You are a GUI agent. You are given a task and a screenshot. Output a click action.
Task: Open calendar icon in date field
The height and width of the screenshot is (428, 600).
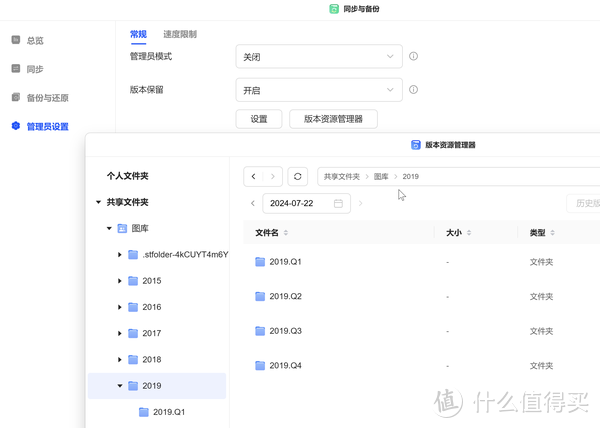click(x=338, y=204)
